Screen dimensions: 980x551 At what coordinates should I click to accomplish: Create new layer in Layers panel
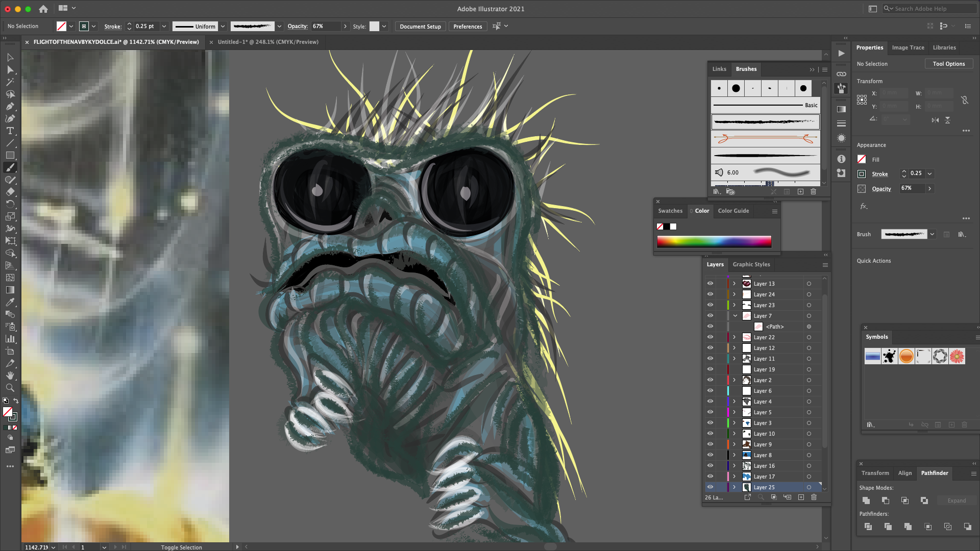click(x=801, y=497)
